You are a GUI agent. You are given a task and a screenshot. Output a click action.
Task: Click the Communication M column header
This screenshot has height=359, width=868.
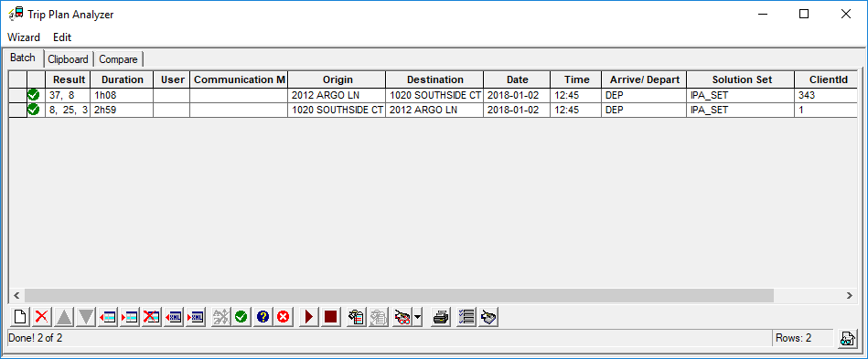pos(239,79)
